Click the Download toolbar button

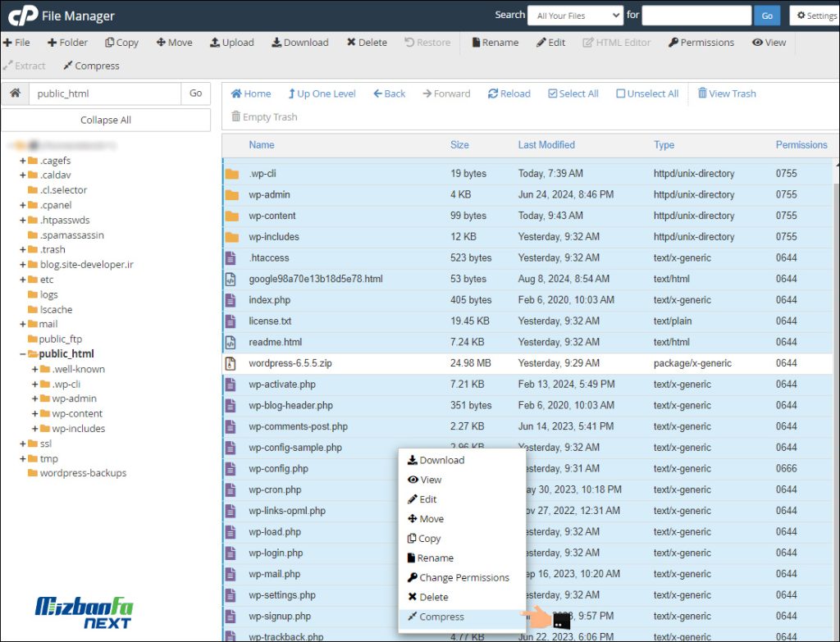(x=300, y=43)
